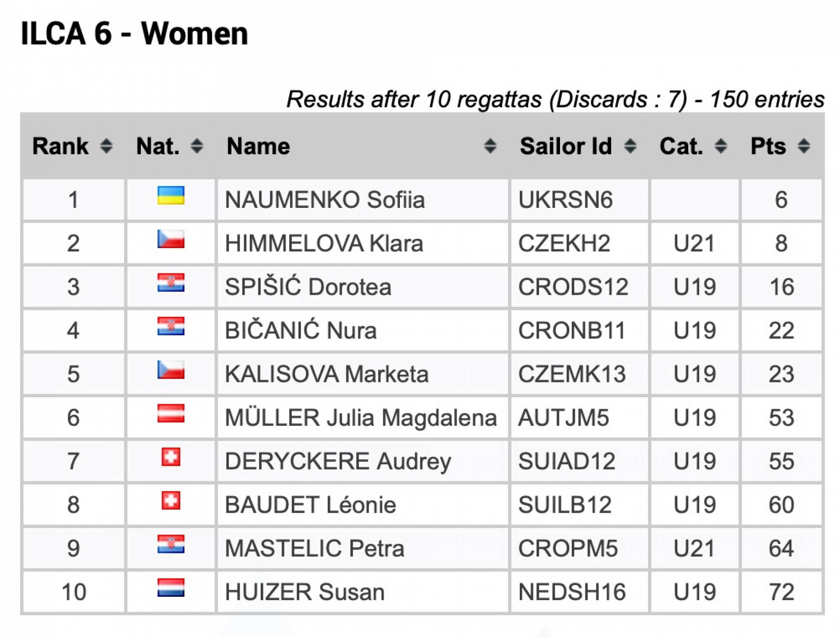Viewport: 840px width, 637px height.
Task: Click the ILCA 6 - Women heading
Action: point(134,34)
